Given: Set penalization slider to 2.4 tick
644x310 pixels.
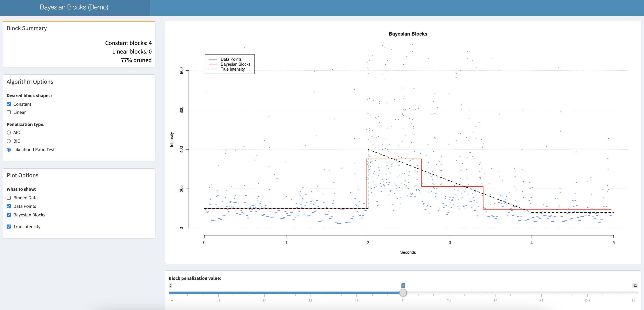Looking at the screenshot, I should point(264,292).
